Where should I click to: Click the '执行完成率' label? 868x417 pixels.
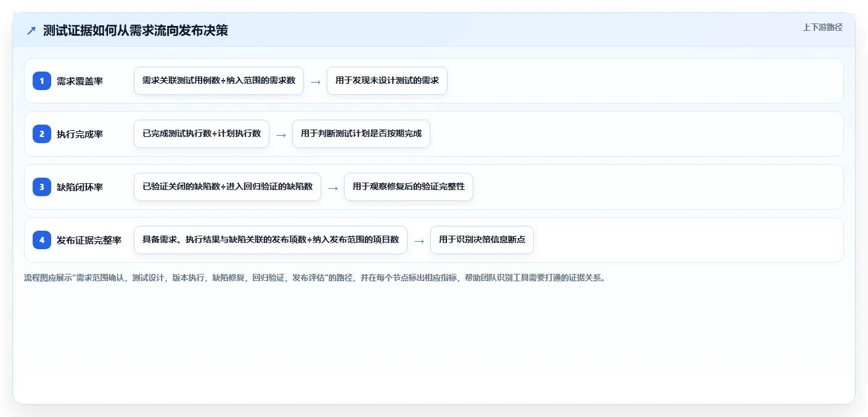pyautogui.click(x=80, y=134)
